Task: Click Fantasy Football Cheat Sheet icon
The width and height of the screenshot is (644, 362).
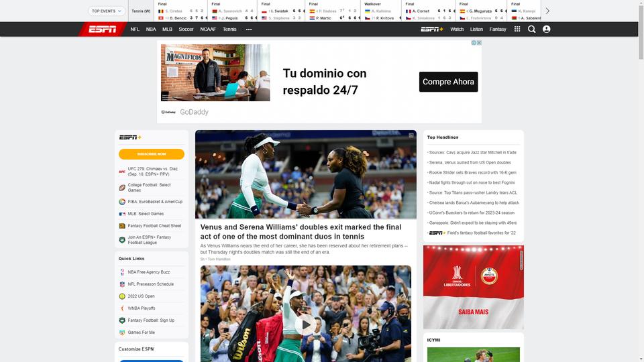Action: pos(122,226)
